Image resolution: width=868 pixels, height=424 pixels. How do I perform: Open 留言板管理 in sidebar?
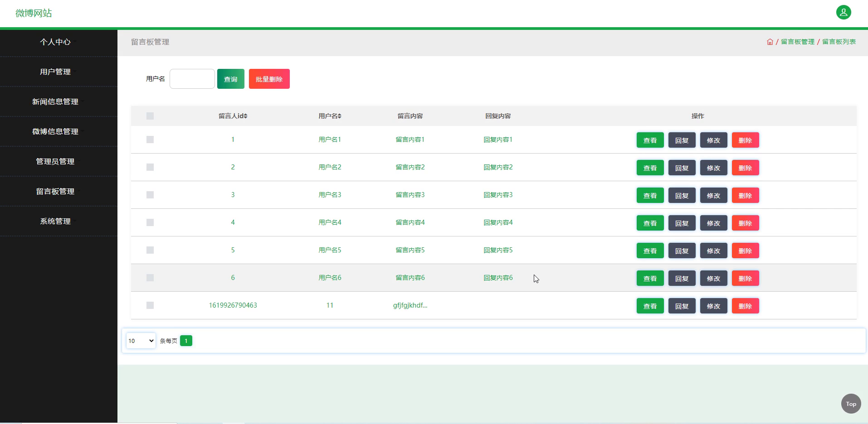point(55,191)
